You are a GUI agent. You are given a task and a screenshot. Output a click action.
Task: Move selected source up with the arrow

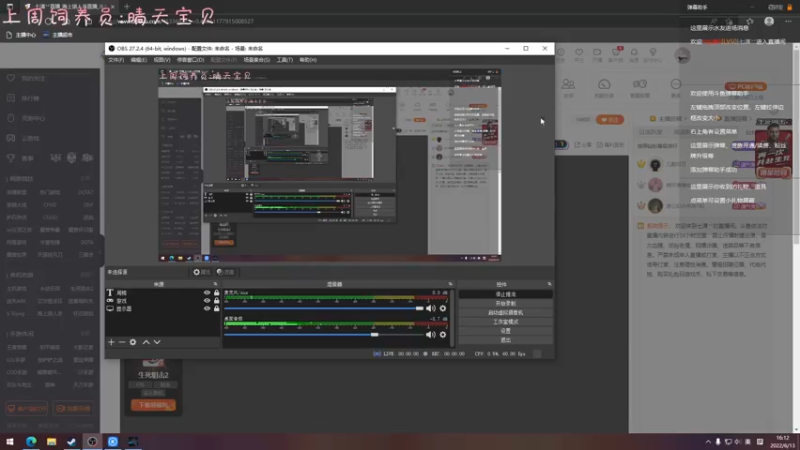[146, 342]
